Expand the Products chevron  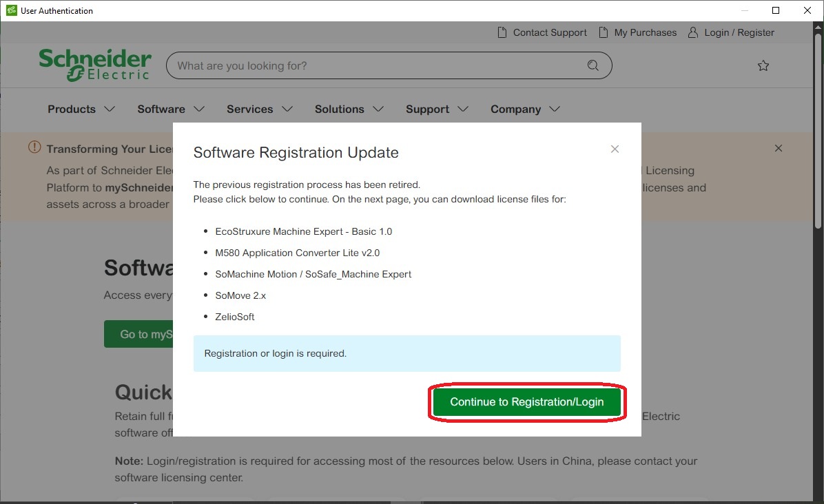110,109
